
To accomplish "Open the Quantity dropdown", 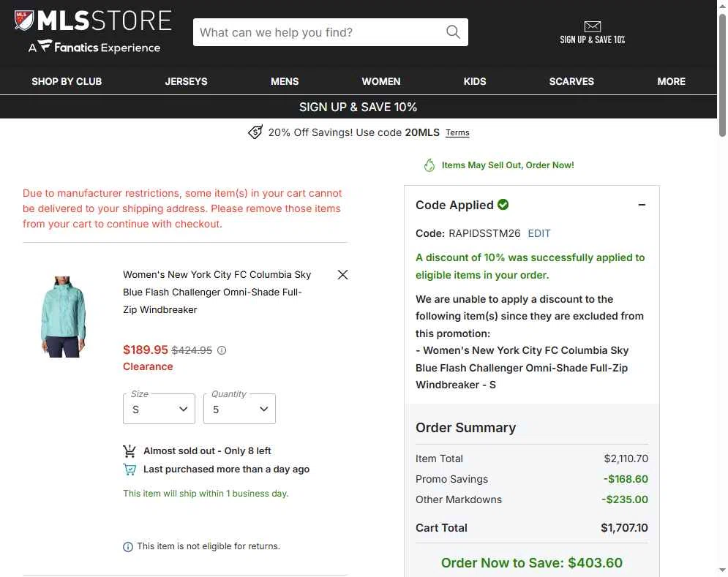I will [239, 409].
